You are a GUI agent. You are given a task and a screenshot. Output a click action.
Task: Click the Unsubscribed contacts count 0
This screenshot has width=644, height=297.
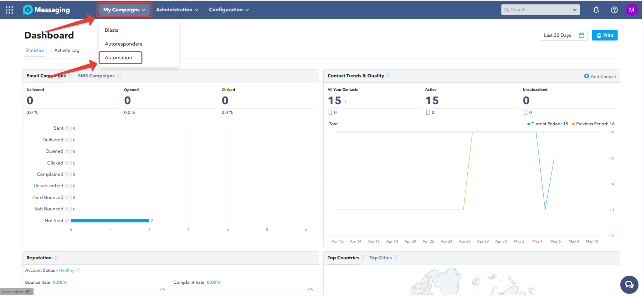point(526,101)
